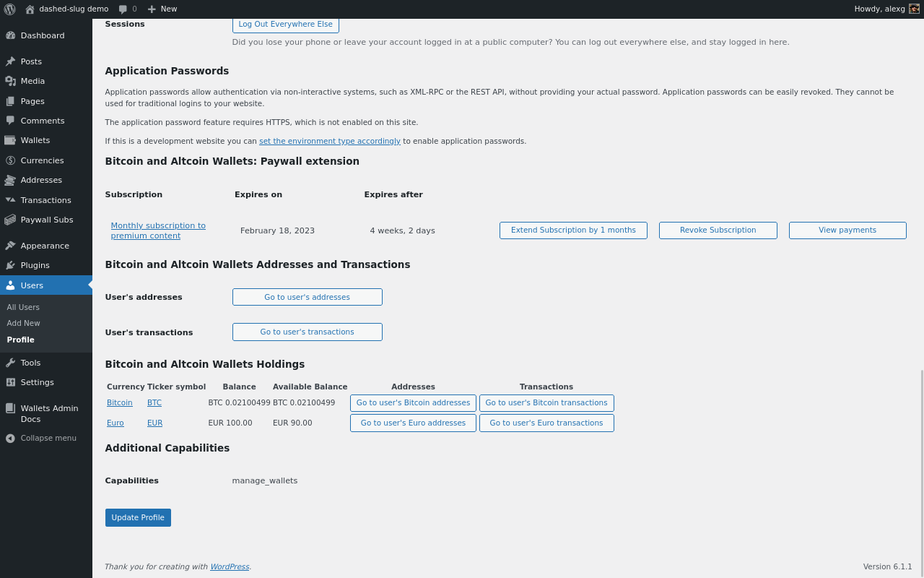This screenshot has width=924, height=578.
Task: Click the Plugins plug icon
Action: [x=10, y=265]
